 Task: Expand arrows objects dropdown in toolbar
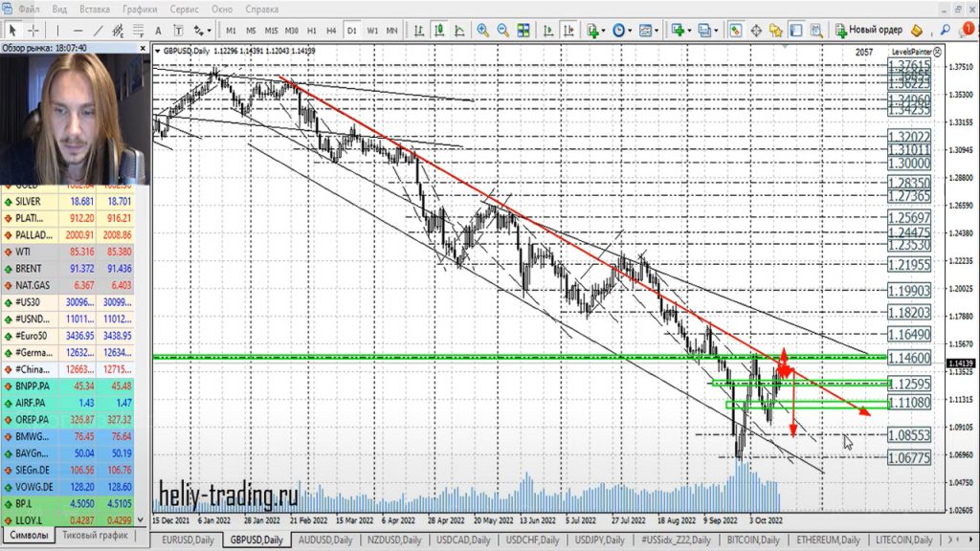click(204, 30)
